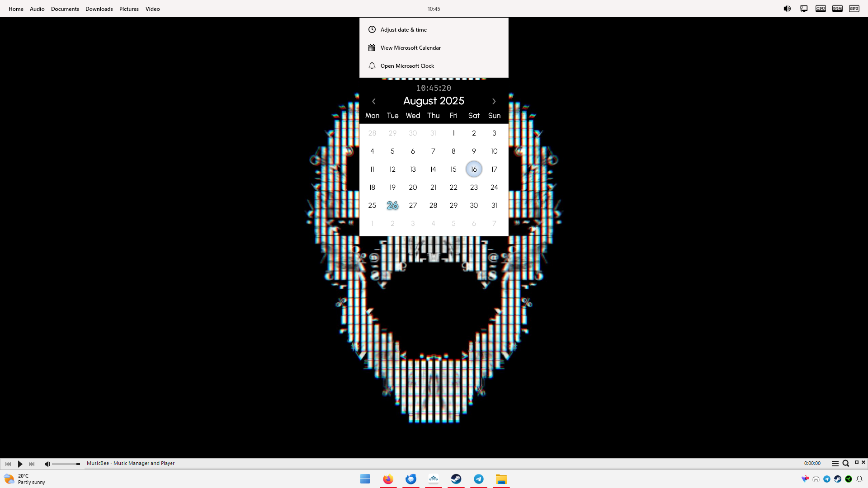Open the network display icon in top bar
868x488 pixels.
[x=804, y=9]
